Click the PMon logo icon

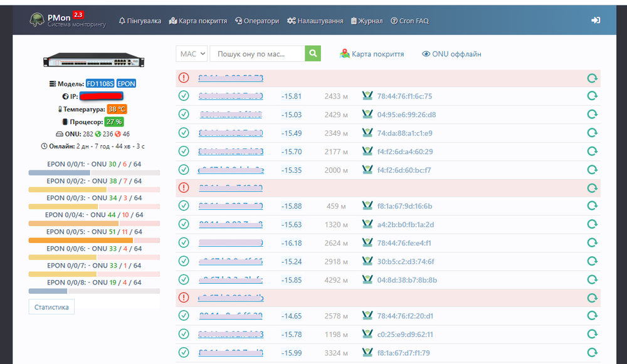point(38,20)
